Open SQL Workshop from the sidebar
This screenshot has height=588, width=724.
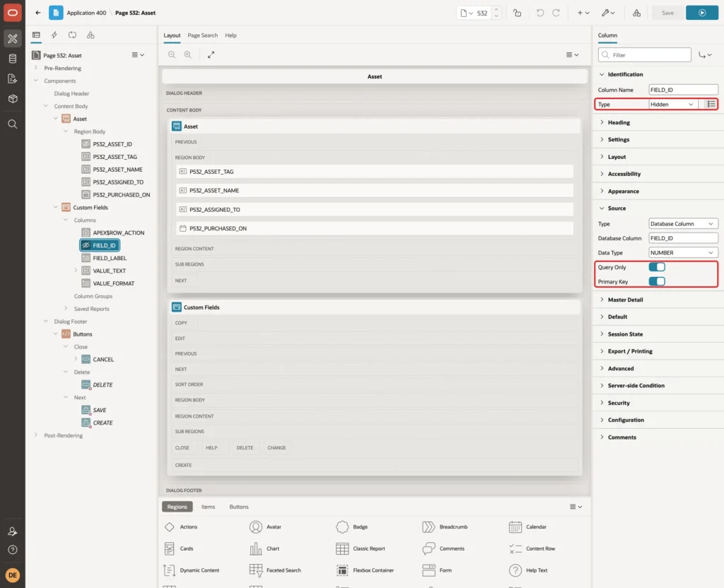tap(13, 59)
